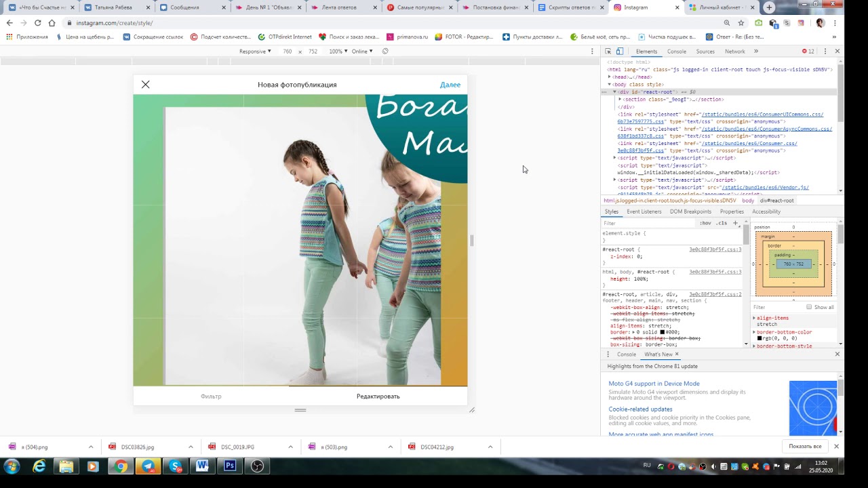The height and width of the screenshot is (488, 868).
Task: Open the FOTOR bookmark
Action: [464, 37]
